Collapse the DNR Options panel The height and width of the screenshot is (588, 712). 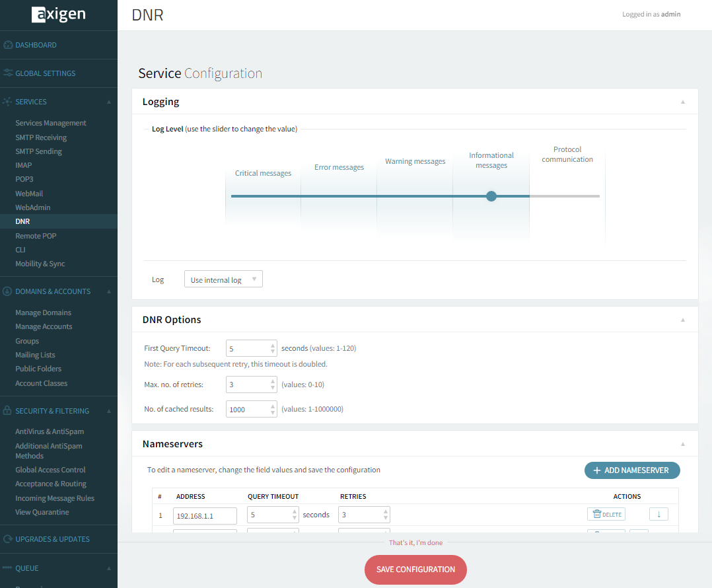[683, 320]
